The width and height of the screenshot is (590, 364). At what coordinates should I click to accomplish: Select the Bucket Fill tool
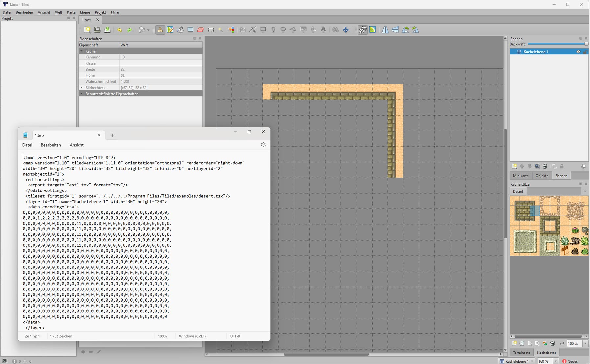click(x=180, y=30)
